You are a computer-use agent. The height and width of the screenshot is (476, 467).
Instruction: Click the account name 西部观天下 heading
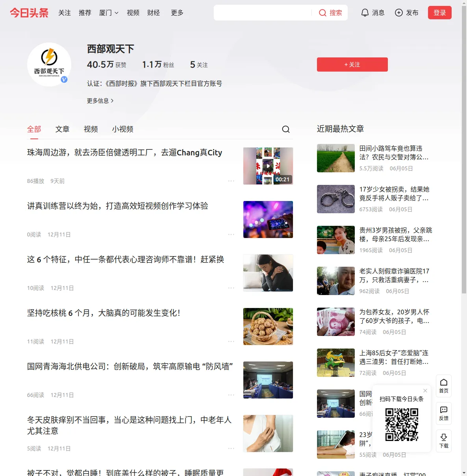pos(111,49)
